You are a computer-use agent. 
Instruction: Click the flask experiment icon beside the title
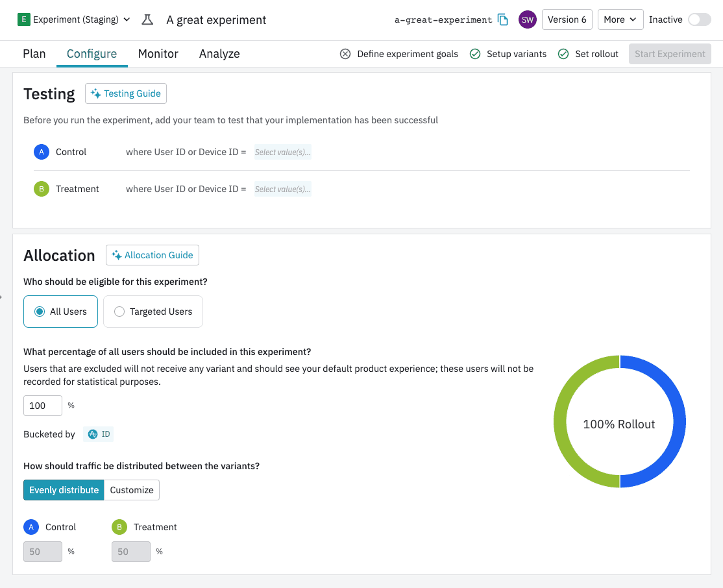(147, 19)
